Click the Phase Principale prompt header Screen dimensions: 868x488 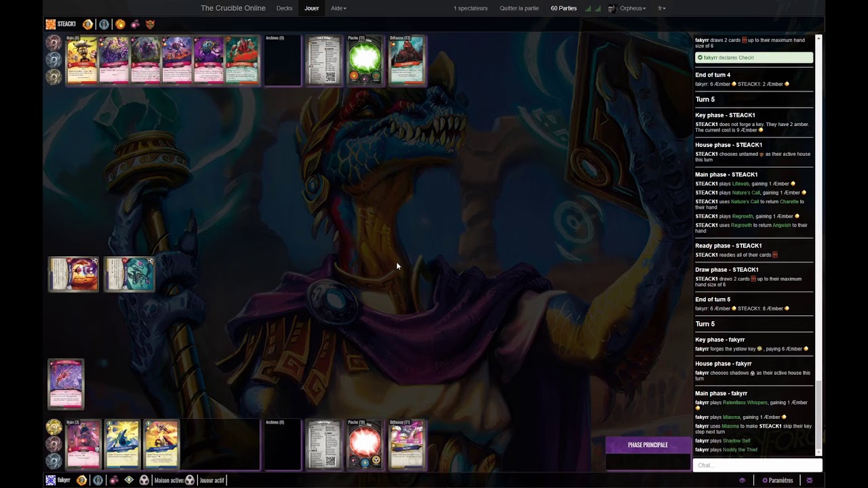point(648,445)
